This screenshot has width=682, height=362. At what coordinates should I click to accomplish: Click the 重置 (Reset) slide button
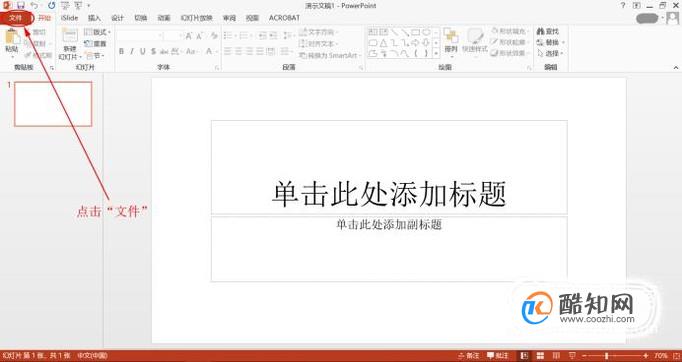click(95, 44)
